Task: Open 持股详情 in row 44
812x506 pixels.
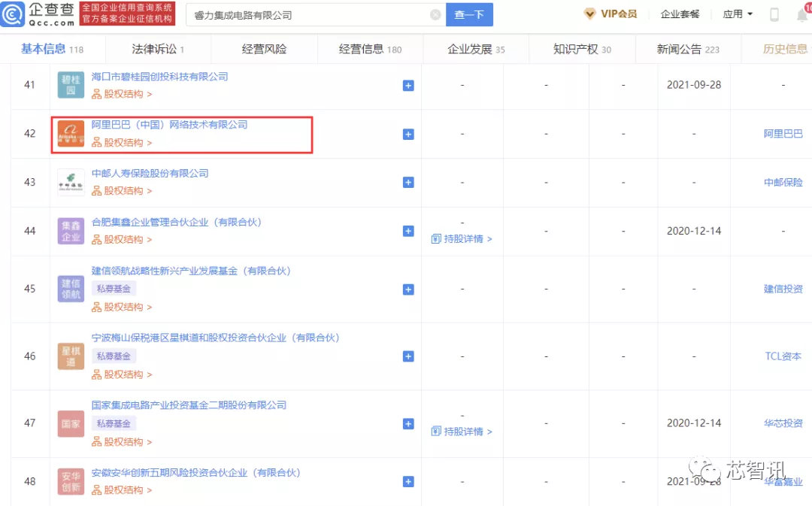Action: pos(462,239)
